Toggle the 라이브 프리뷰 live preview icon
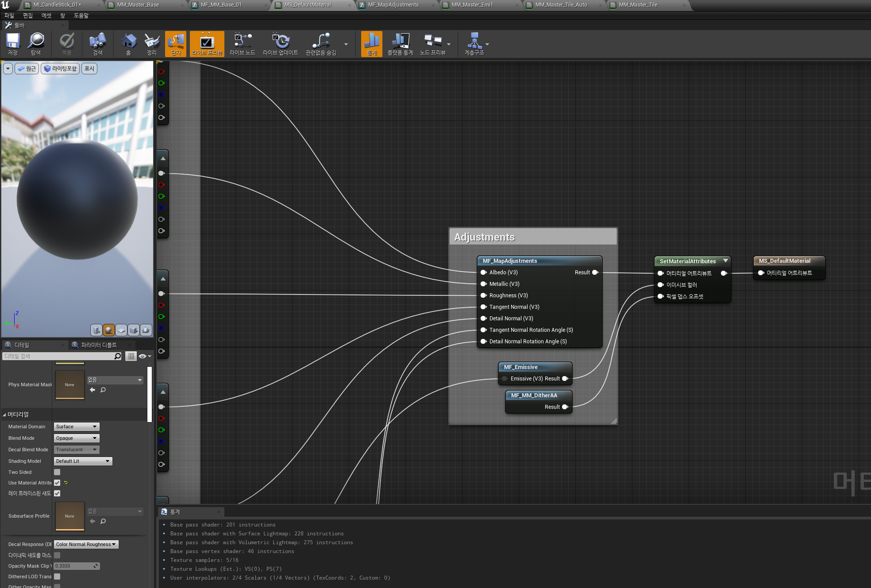This screenshot has width=871, height=588. pos(207,44)
